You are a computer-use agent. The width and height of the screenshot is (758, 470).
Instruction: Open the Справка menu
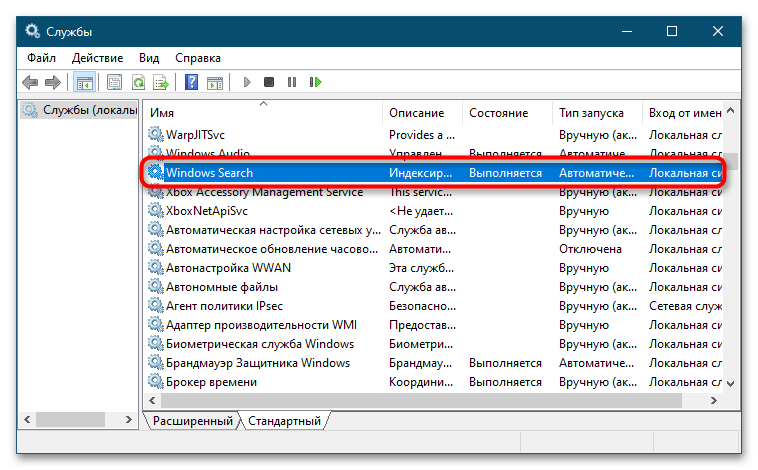pos(198,58)
